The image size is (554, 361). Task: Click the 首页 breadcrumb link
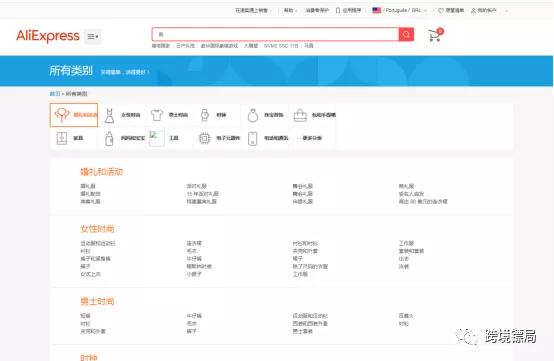[55, 94]
